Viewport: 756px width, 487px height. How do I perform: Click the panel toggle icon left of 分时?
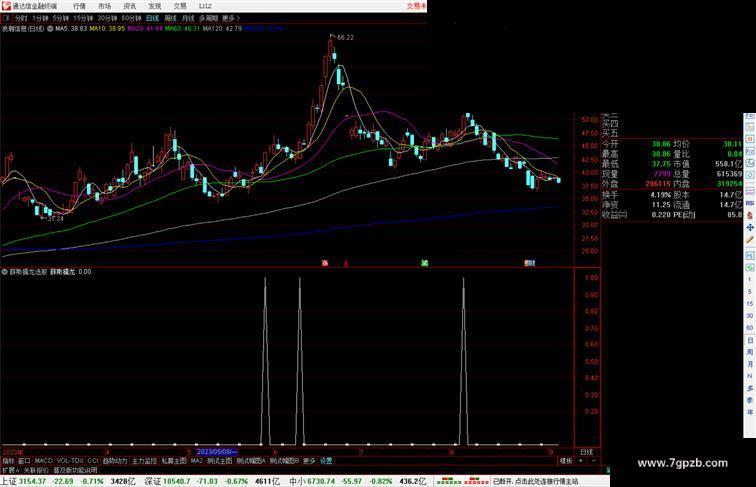click(6, 18)
